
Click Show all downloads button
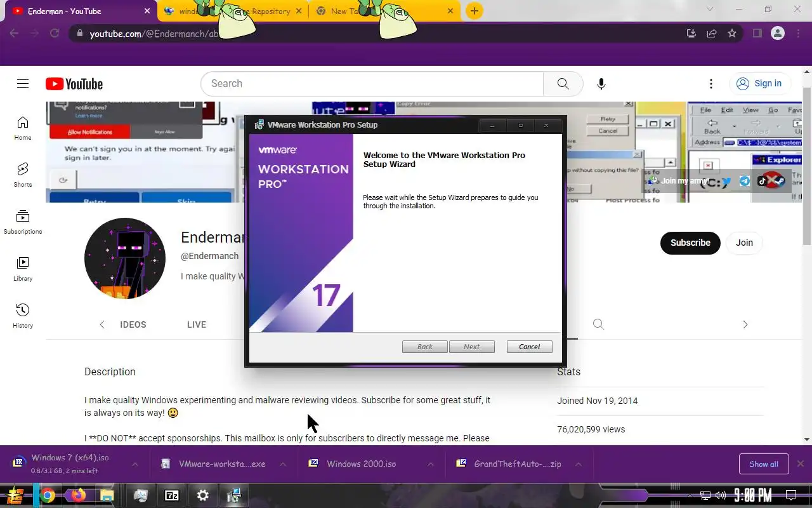point(764,464)
